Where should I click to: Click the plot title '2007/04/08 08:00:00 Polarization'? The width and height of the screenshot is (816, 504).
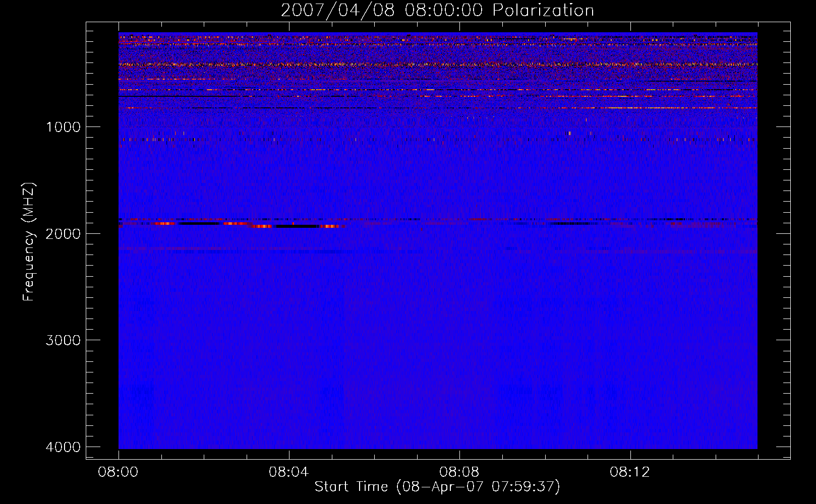click(437, 10)
